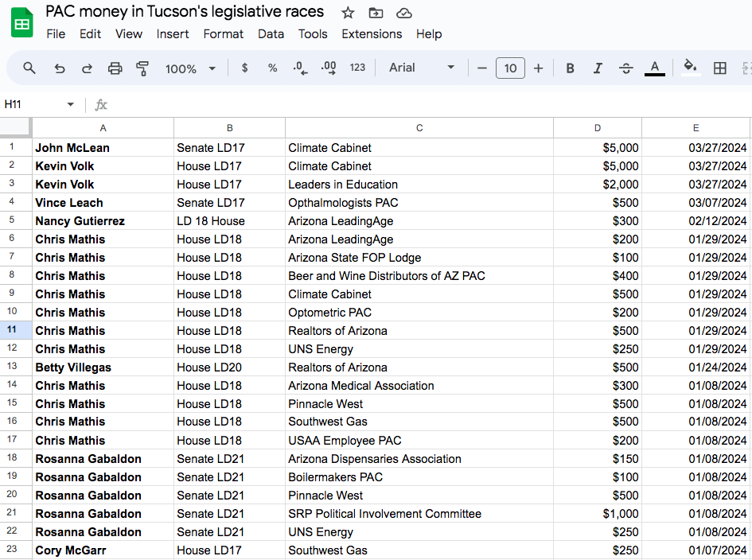Click the $1,000 amount cell
752x560 pixels.
598,514
